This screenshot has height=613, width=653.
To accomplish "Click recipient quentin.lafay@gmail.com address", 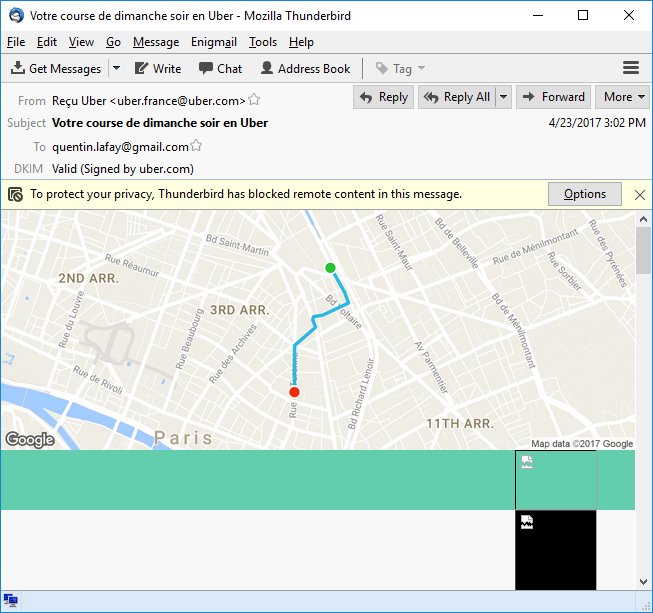I will [x=120, y=147].
